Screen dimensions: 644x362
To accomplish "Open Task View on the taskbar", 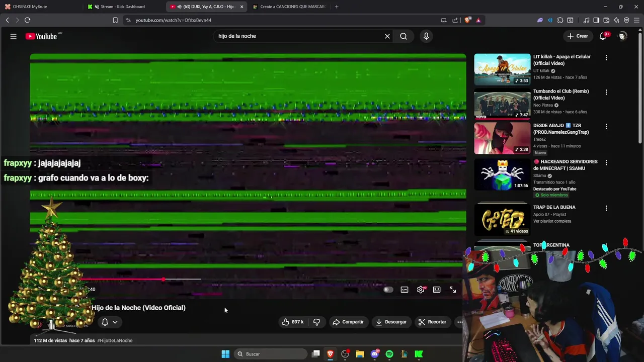I will pos(315,354).
